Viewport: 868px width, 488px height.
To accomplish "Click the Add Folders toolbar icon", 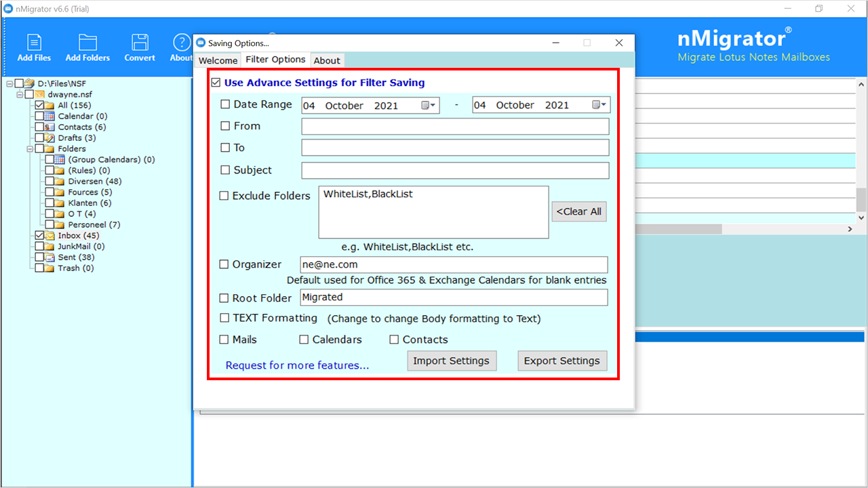I will (87, 42).
